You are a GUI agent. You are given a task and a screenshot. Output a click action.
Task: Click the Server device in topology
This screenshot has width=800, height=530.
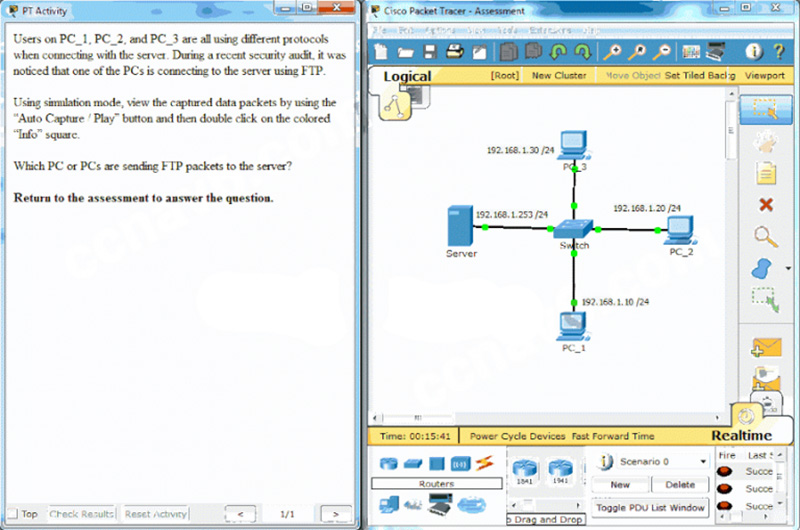(461, 225)
